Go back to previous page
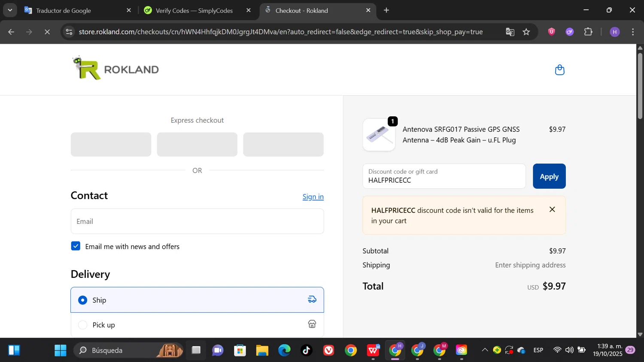Image resolution: width=644 pixels, height=362 pixels. tap(12, 32)
